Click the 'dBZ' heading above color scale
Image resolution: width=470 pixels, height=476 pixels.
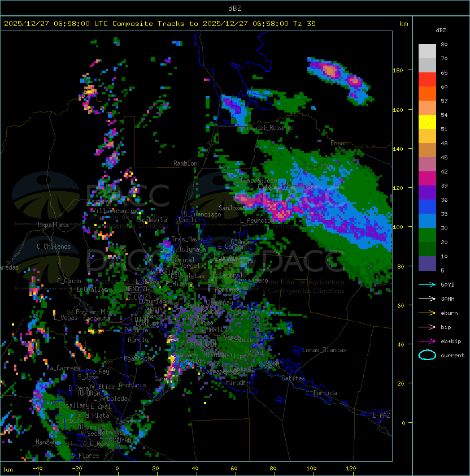(441, 31)
